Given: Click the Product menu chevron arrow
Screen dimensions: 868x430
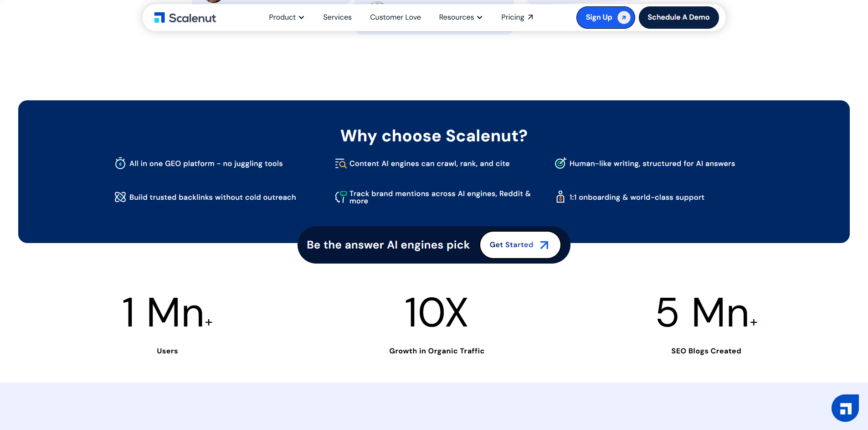Looking at the screenshot, I should point(301,17).
